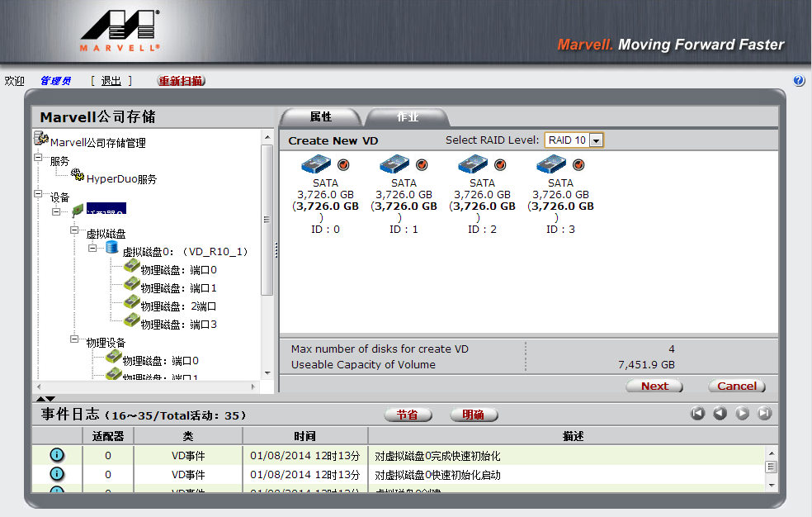Image resolution: width=812 pixels, height=517 pixels.
Task: Click the 明确 clear button in event log
Action: click(x=474, y=415)
